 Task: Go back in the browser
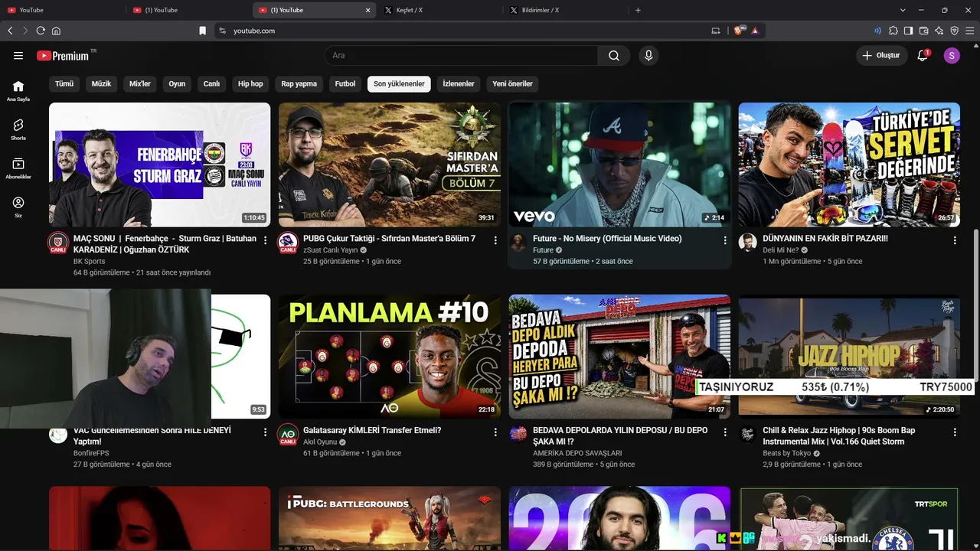point(10,31)
